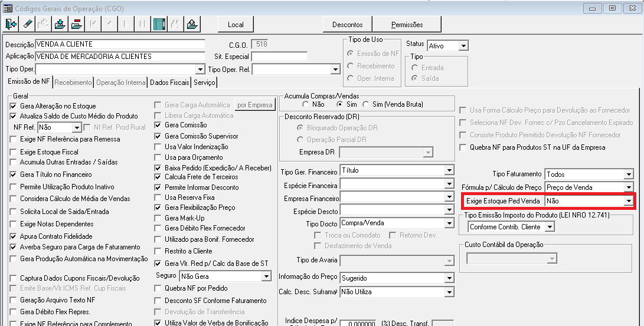Image resolution: width=644 pixels, height=326 pixels.
Task: Toggle Atualiza Saldo de Custo Médio do Produto
Action: click(13, 116)
